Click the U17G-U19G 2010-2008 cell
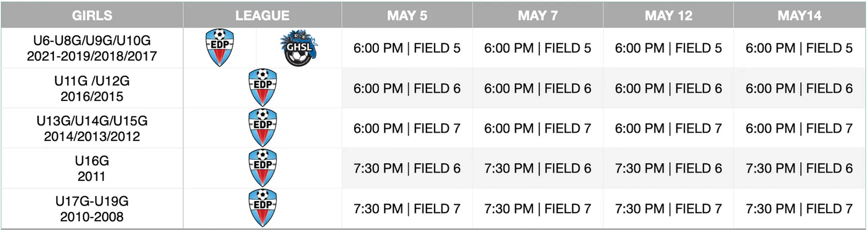This screenshot has width=868, height=230. coord(92,209)
